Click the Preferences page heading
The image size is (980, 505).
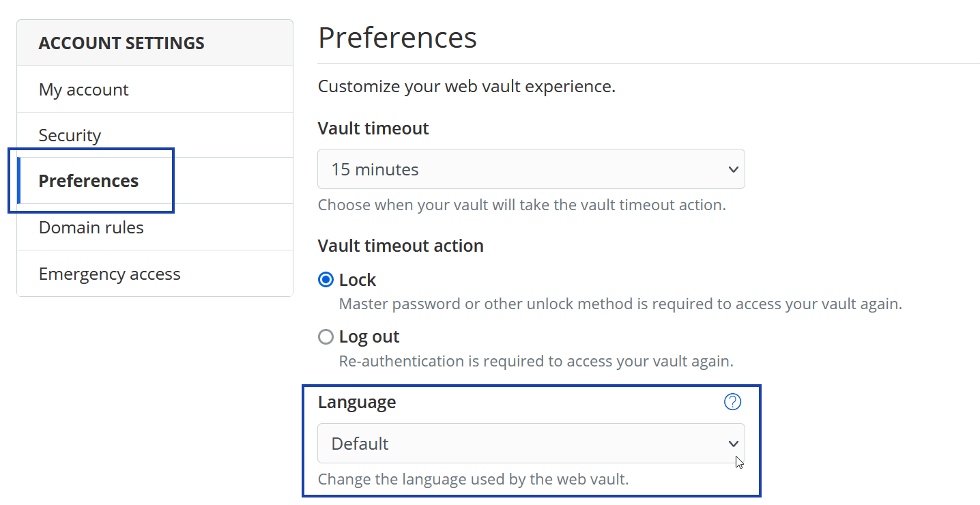(397, 38)
